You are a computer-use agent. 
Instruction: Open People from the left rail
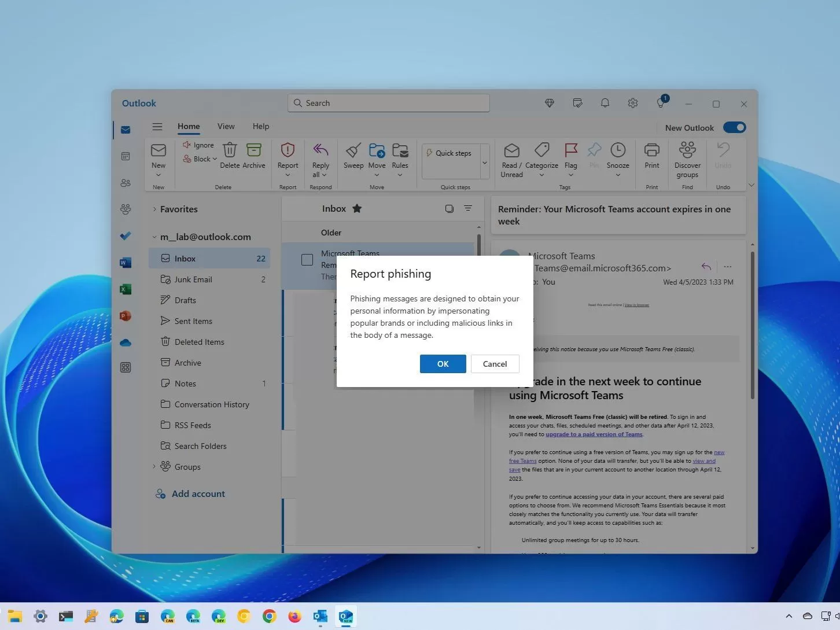coord(126,183)
